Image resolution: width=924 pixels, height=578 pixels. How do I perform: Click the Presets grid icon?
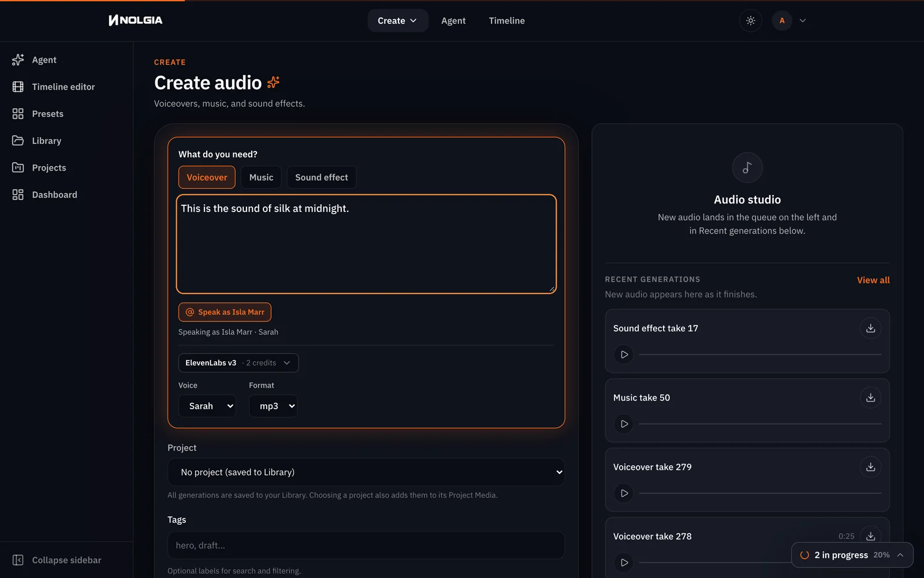point(18,114)
